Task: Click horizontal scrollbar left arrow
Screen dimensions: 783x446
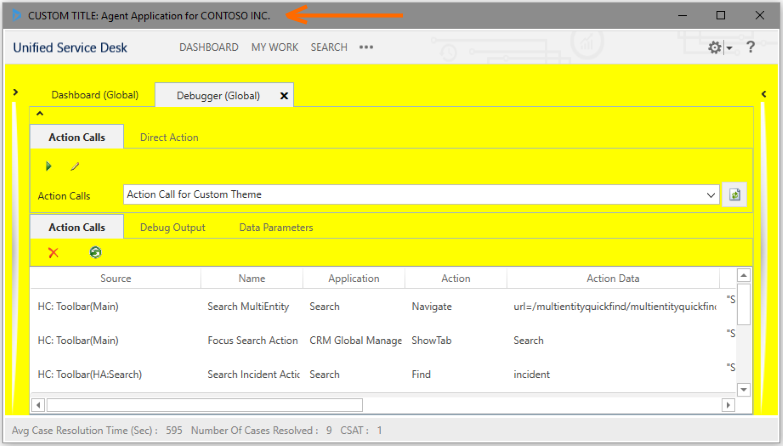Action: tap(38, 405)
